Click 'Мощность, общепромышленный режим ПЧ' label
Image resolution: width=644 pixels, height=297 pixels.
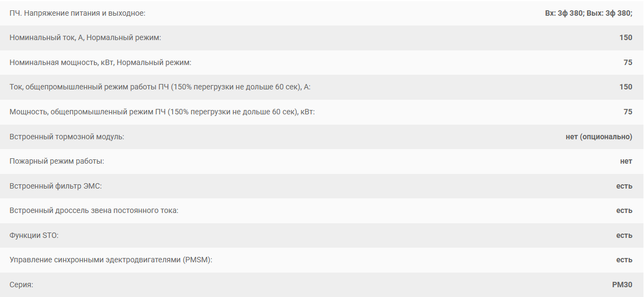(x=162, y=112)
